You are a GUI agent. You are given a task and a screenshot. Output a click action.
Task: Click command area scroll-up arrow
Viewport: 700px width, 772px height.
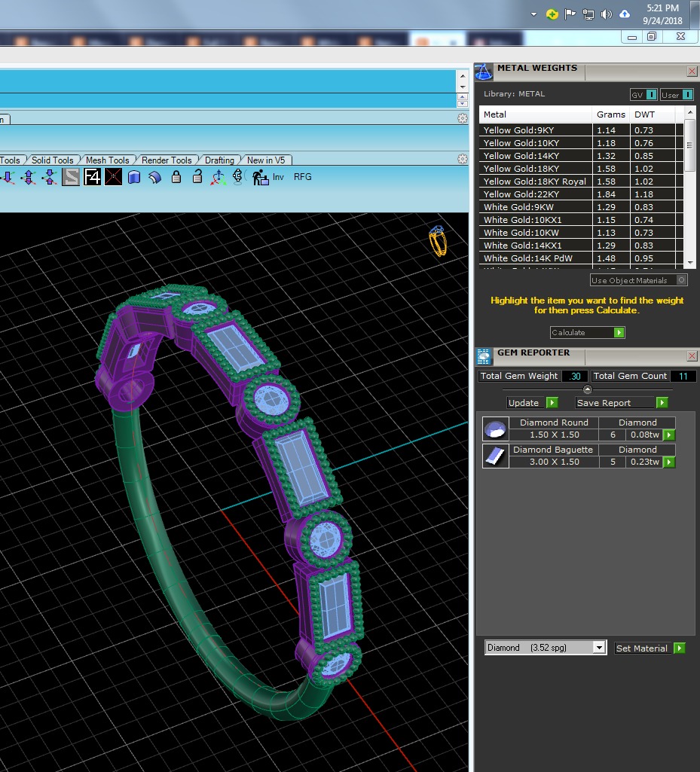click(462, 76)
